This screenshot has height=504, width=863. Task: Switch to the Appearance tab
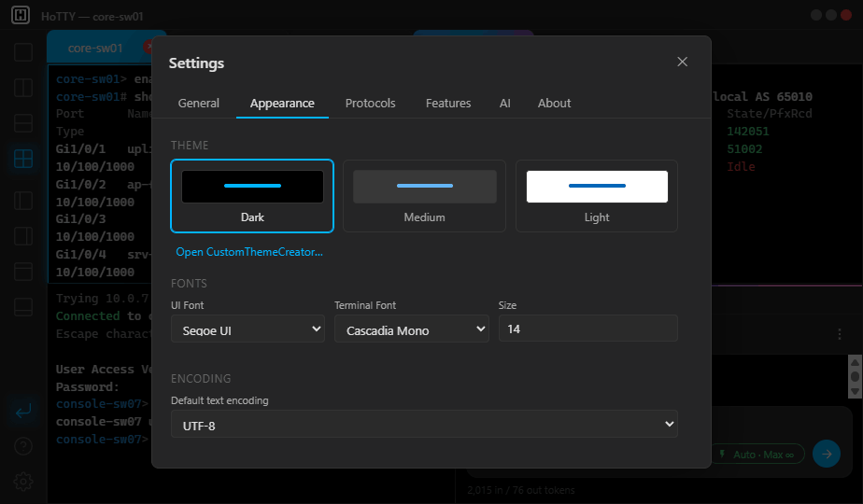point(282,104)
